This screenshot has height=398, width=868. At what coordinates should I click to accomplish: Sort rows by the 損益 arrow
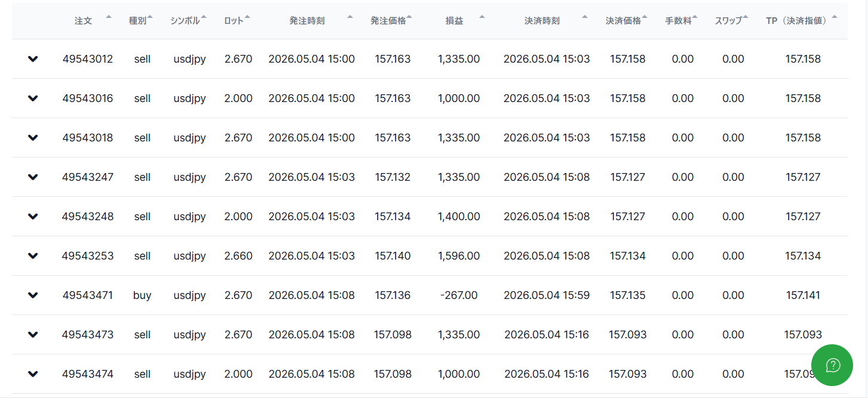coord(482,17)
